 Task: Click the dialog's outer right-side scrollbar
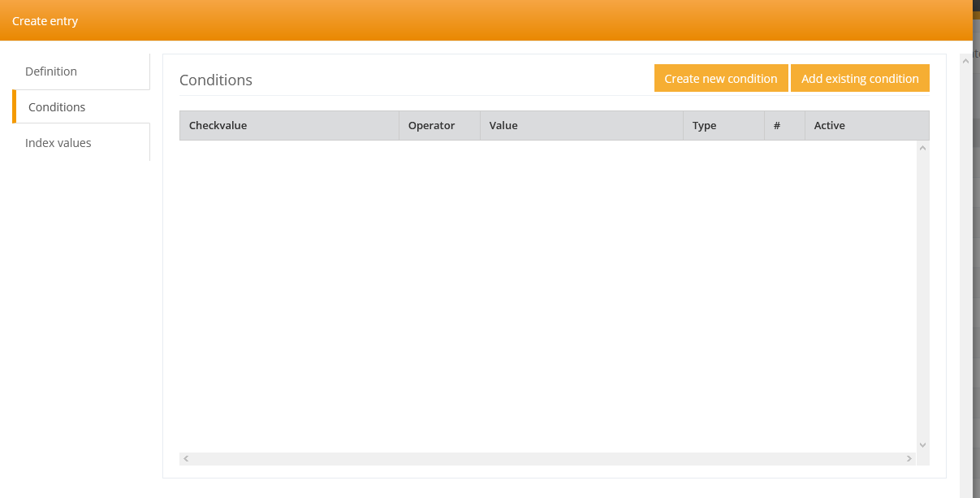[965, 276]
